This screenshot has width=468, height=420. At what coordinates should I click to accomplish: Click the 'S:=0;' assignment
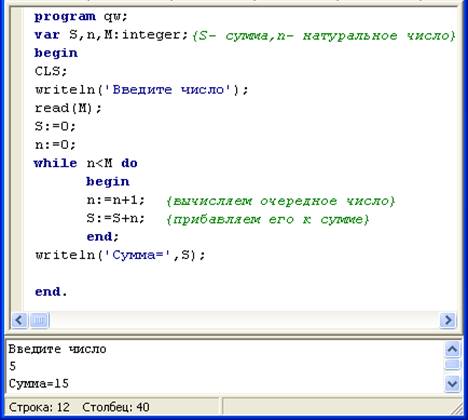coord(55,127)
